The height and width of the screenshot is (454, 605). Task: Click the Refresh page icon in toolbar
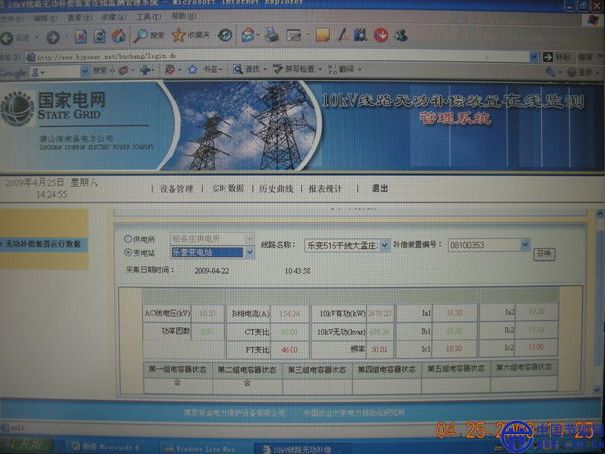97,36
